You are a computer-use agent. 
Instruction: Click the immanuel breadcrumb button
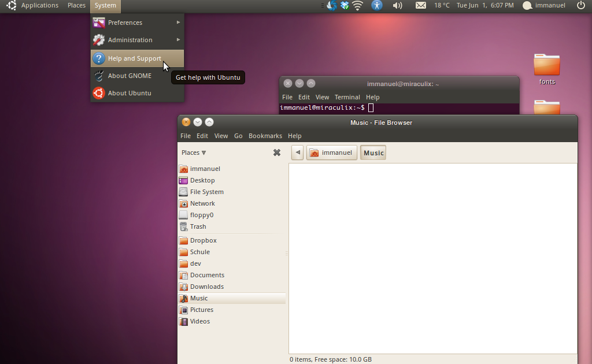[331, 152]
